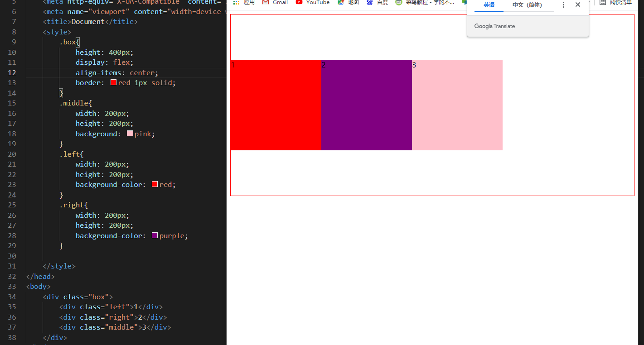The height and width of the screenshot is (345, 644).
Task: Click the .left selector text
Action: pyautogui.click(x=70, y=154)
